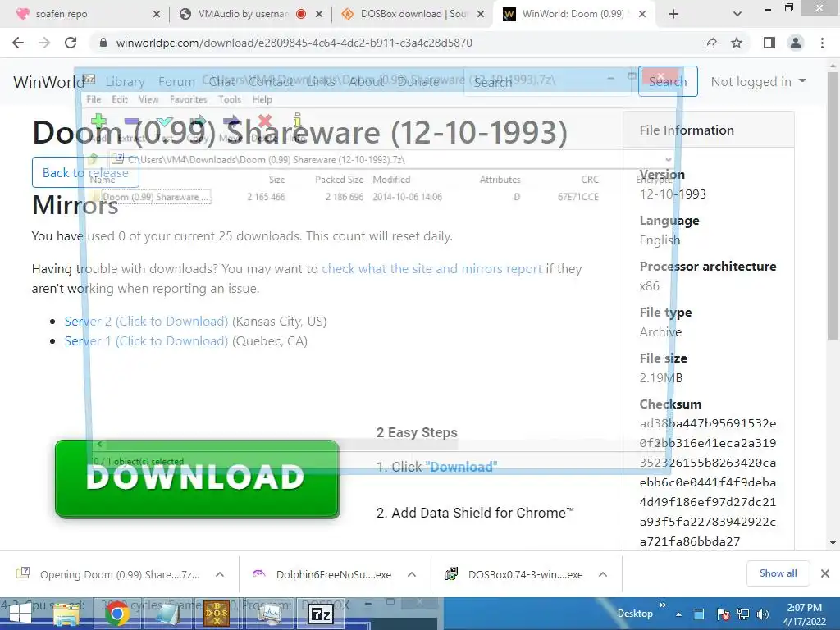
Task: Open the Favorites menu in the 7-Zip window
Action: click(188, 99)
